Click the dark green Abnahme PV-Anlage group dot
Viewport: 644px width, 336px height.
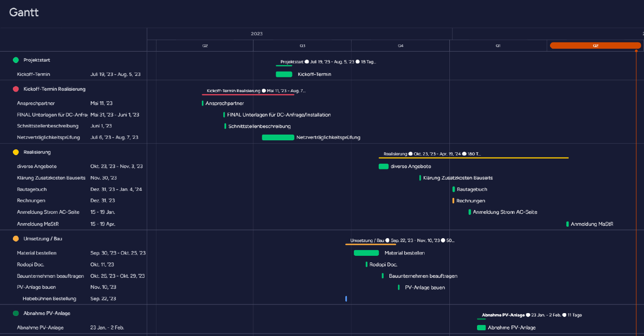coord(16,314)
